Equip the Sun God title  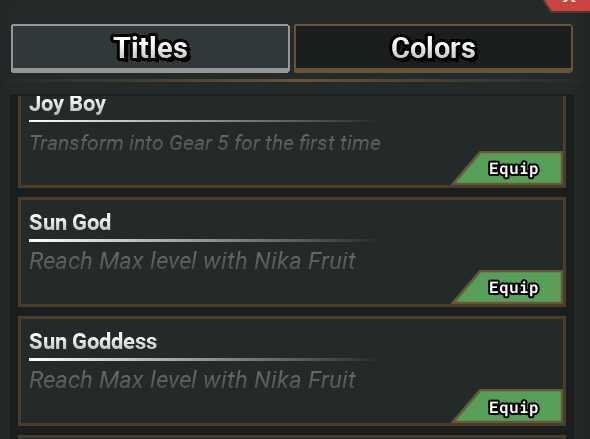[508, 287]
